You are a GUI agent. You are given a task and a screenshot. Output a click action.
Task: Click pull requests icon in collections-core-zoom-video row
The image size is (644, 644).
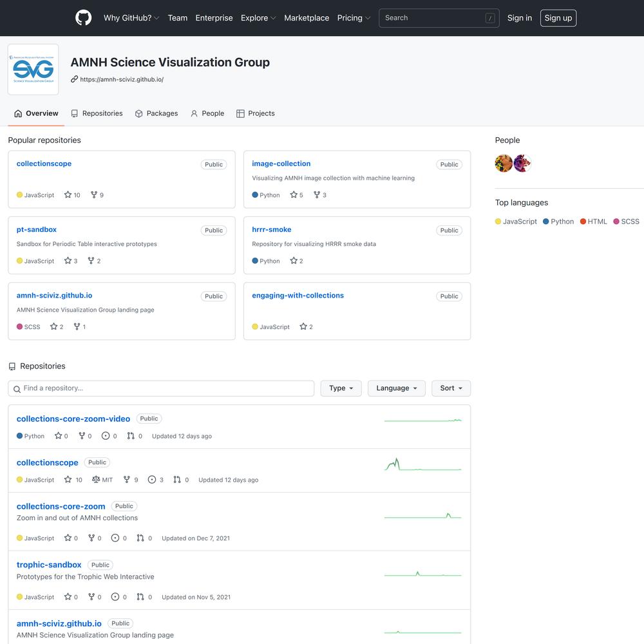tap(131, 435)
